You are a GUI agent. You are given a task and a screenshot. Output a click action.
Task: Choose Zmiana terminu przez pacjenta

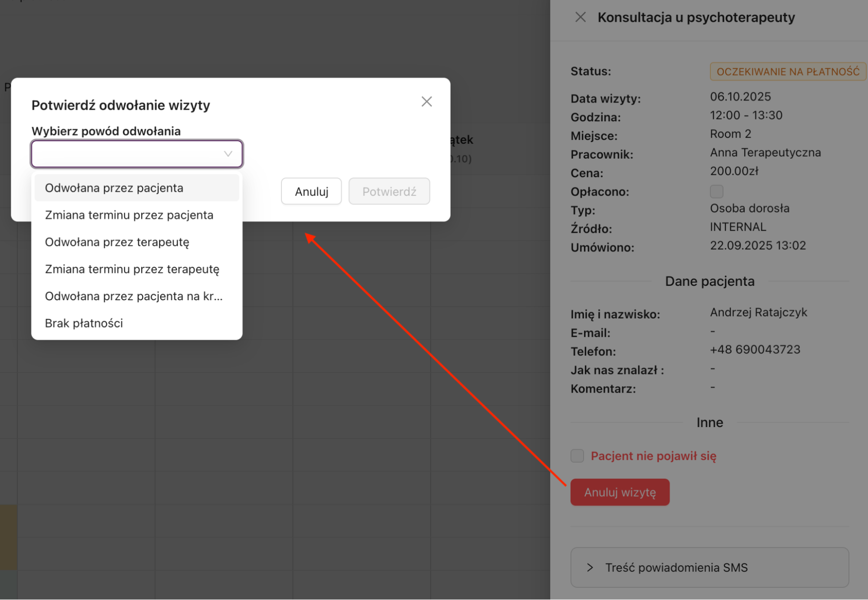(129, 215)
